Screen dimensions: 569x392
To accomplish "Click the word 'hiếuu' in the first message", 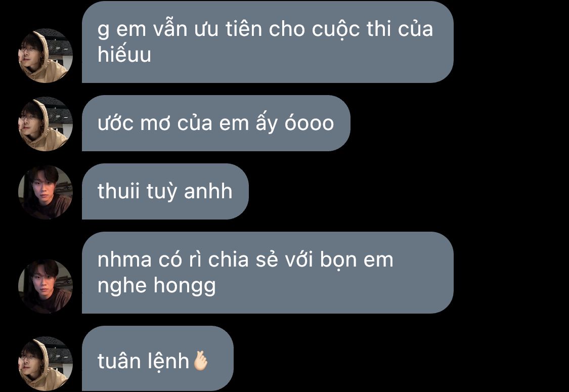I will pos(124,55).
